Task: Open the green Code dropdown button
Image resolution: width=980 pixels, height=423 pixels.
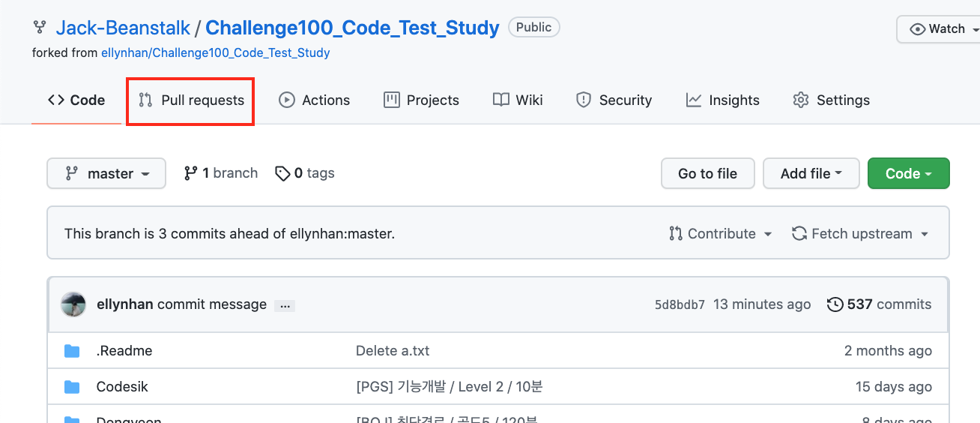Action: (x=908, y=173)
